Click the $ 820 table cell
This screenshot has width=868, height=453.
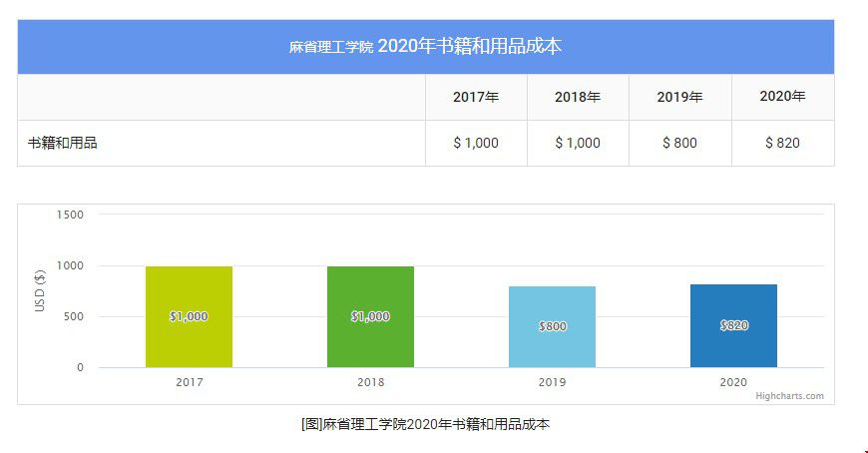tap(783, 143)
